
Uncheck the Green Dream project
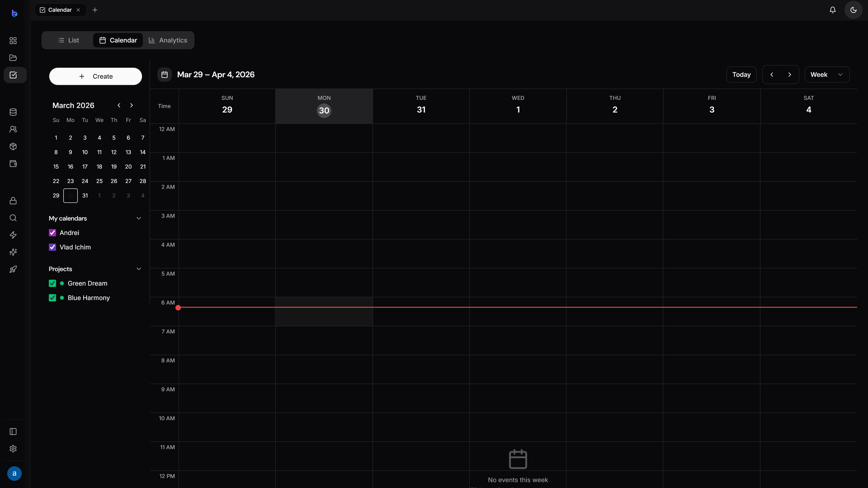pyautogui.click(x=52, y=283)
